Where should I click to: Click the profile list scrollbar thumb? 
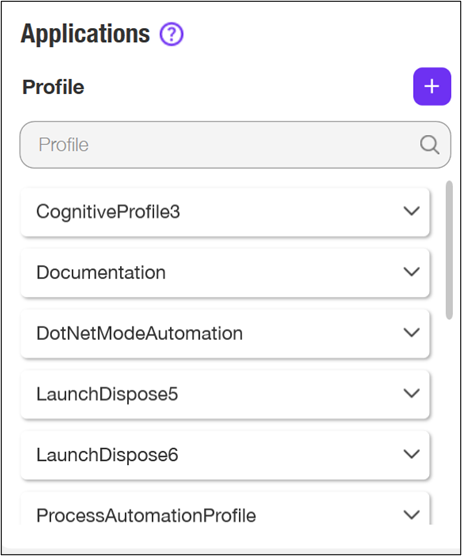tap(449, 250)
